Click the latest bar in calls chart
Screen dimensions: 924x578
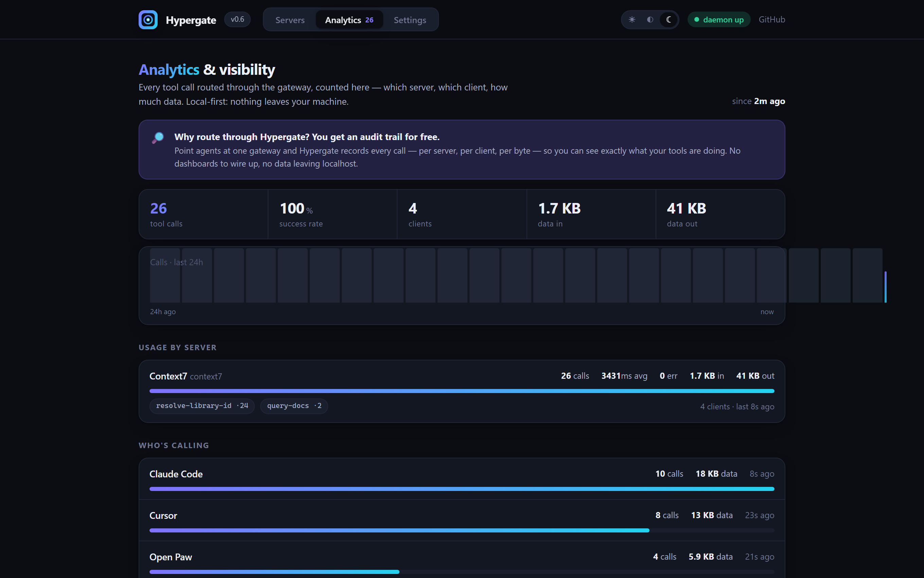[885, 287]
